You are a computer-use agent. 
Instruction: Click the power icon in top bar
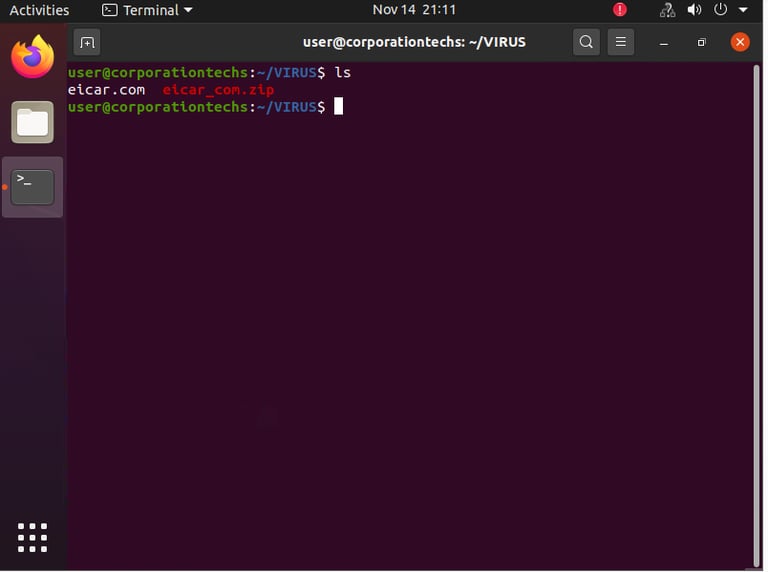pyautogui.click(x=720, y=9)
